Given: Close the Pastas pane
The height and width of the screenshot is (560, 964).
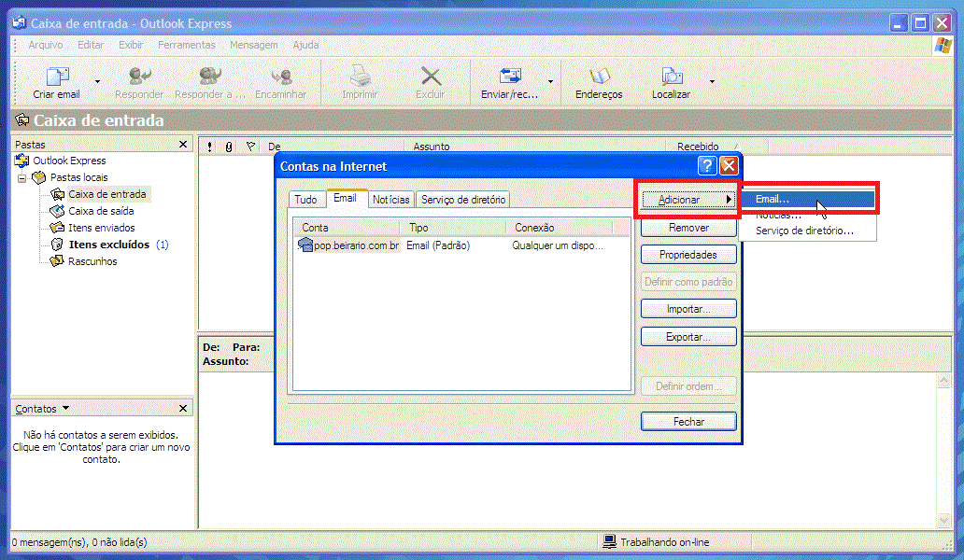Looking at the screenshot, I should pyautogui.click(x=182, y=145).
